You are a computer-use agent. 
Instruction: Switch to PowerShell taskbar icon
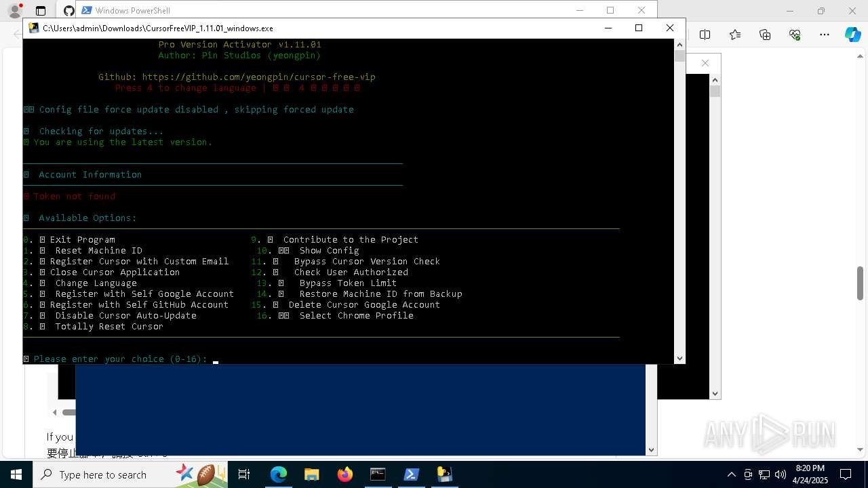click(x=411, y=474)
